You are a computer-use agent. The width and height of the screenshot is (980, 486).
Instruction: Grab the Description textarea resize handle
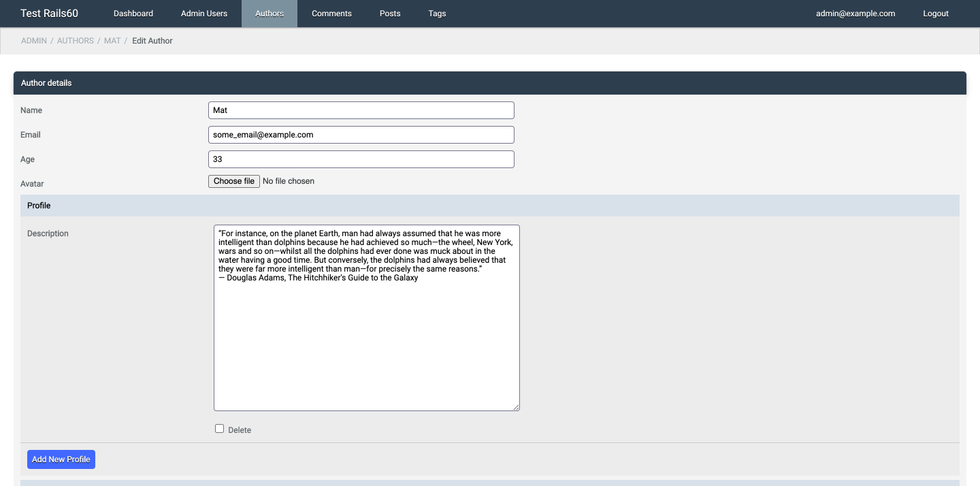tap(516, 407)
